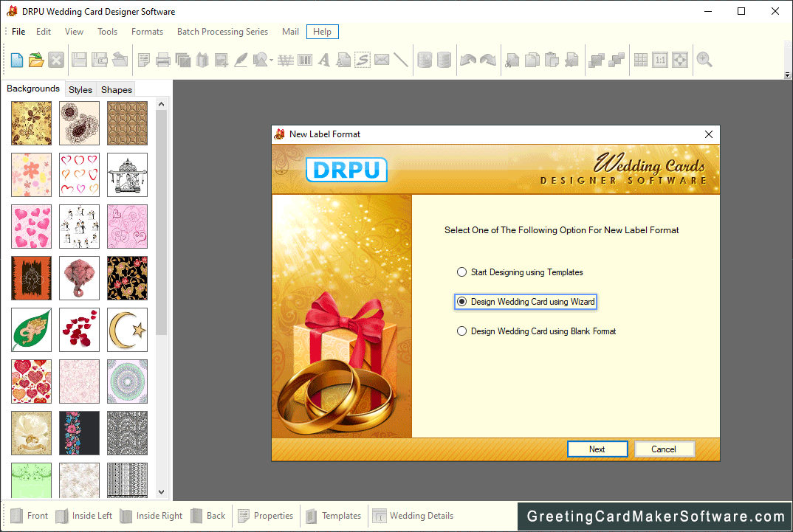Close the New Label Format dialog
The image size is (793, 532).
click(709, 134)
